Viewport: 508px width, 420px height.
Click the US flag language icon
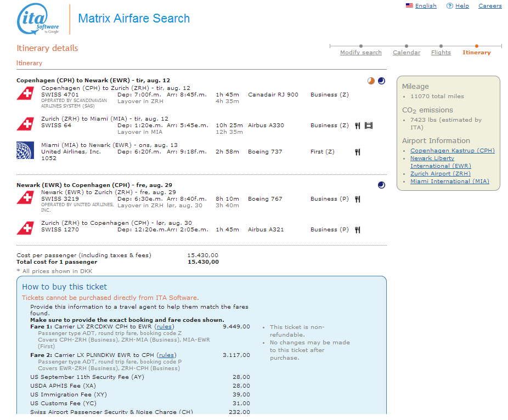[409, 6]
